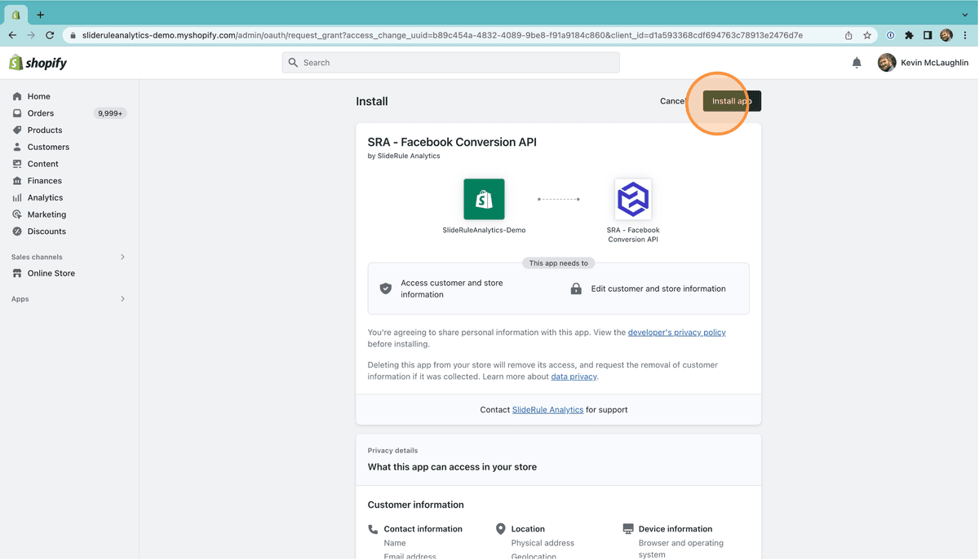Viewport: 979px width, 560px height.
Task: Click the Analytics bar chart icon in the sidebar
Action: (17, 198)
